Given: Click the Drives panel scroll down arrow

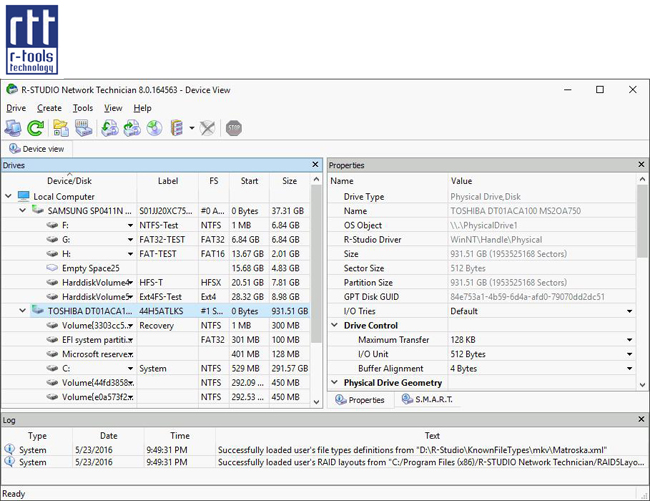Looking at the screenshot, I should click(316, 402).
